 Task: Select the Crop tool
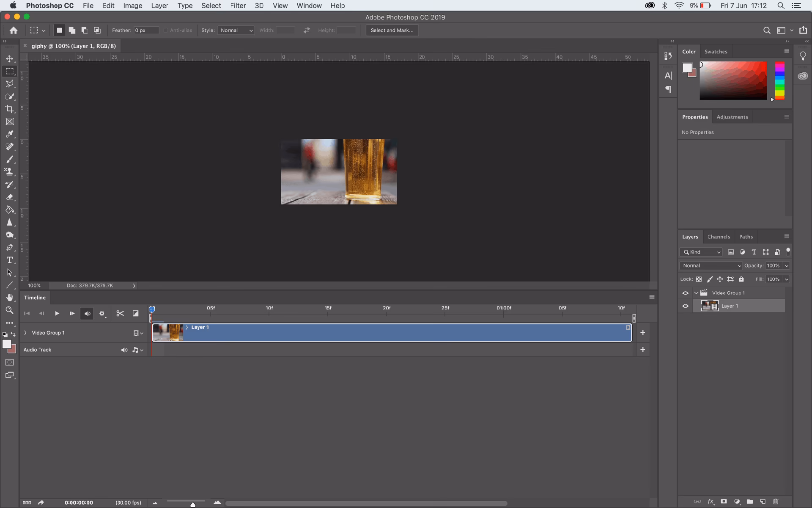point(9,109)
